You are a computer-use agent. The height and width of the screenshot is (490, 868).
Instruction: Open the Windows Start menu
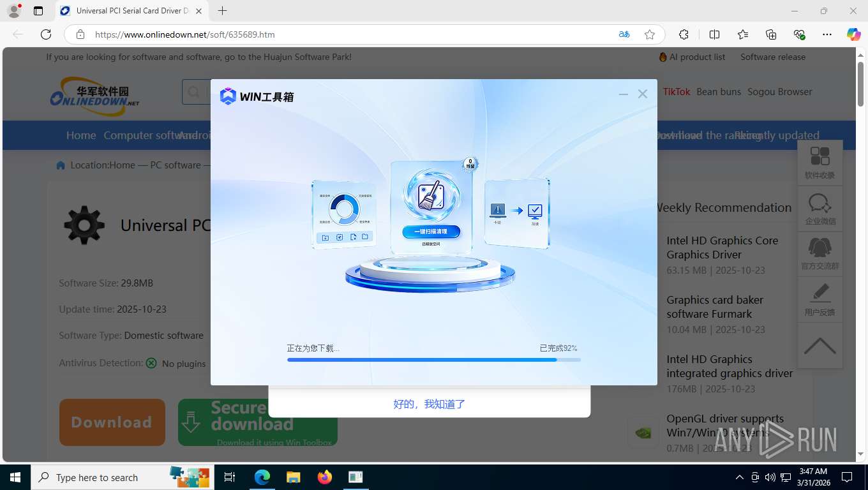15,477
